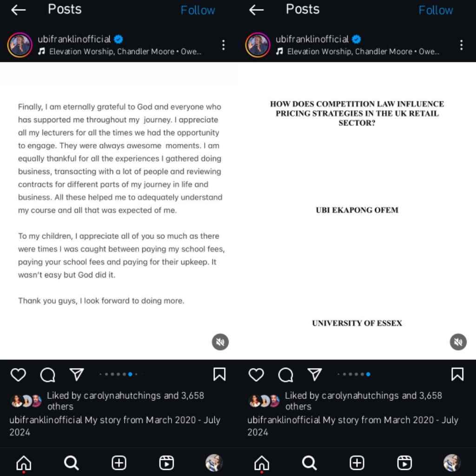The height and width of the screenshot is (476, 476).
Task: Open Search tab in right bottom bar
Action: pyautogui.click(x=309, y=463)
